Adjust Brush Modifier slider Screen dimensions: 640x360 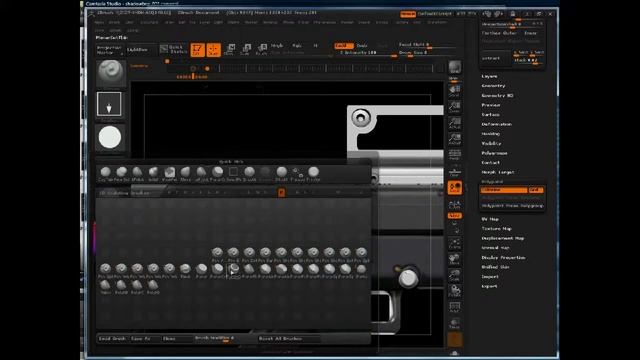tap(224, 339)
